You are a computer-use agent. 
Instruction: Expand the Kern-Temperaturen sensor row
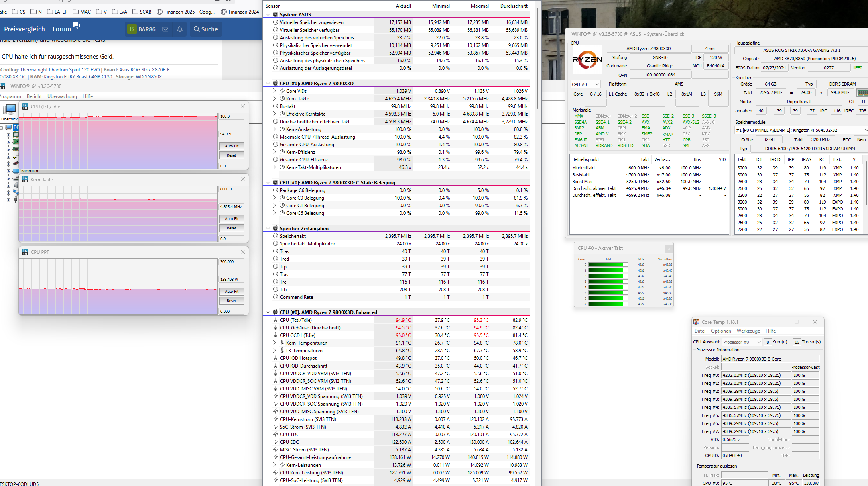[274, 343]
